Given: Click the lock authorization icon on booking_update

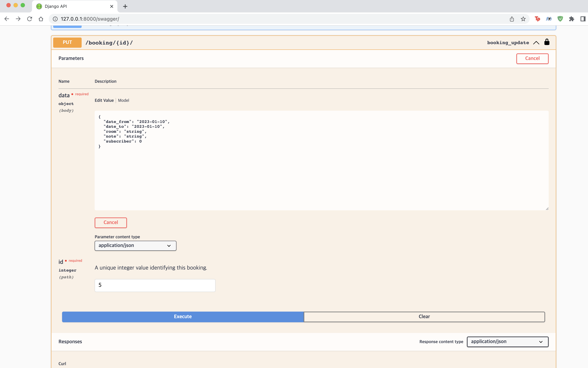Looking at the screenshot, I should (547, 42).
